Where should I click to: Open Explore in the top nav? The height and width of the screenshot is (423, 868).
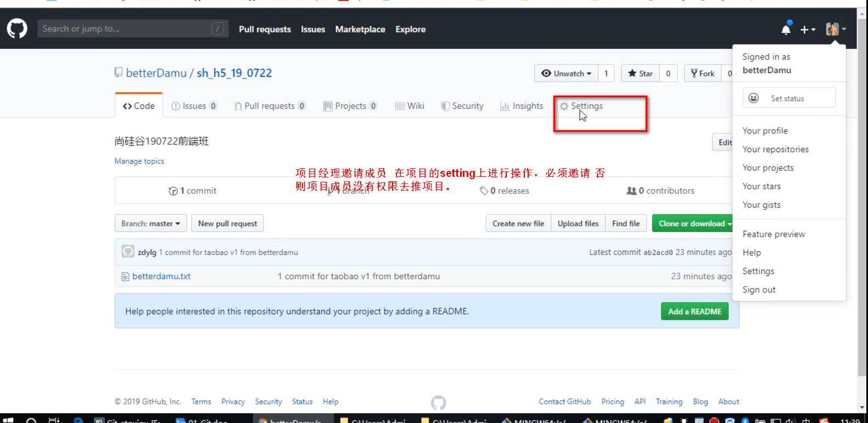tap(411, 29)
